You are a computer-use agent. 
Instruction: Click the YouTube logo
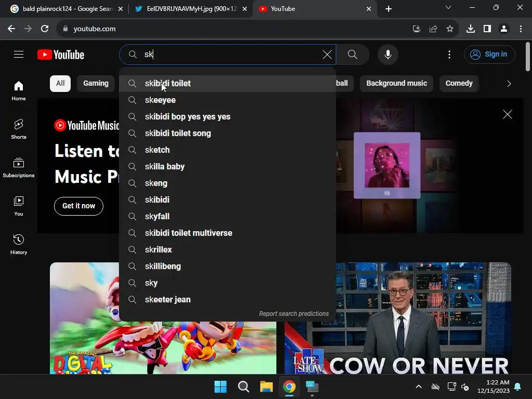[x=61, y=55]
